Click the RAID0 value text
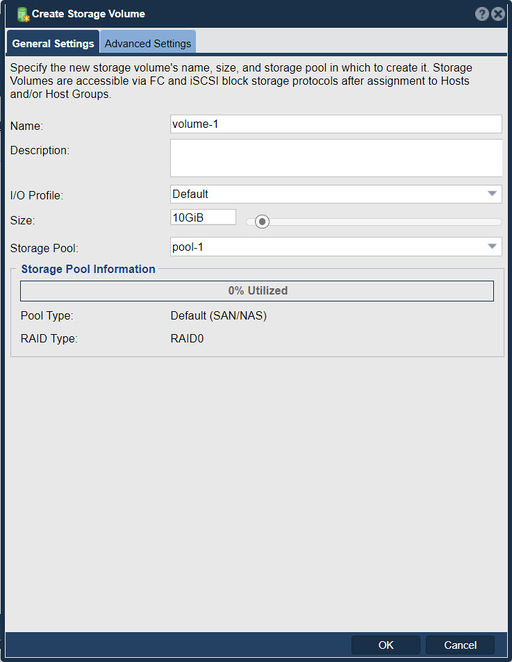This screenshot has height=662, width=512. pos(187,339)
